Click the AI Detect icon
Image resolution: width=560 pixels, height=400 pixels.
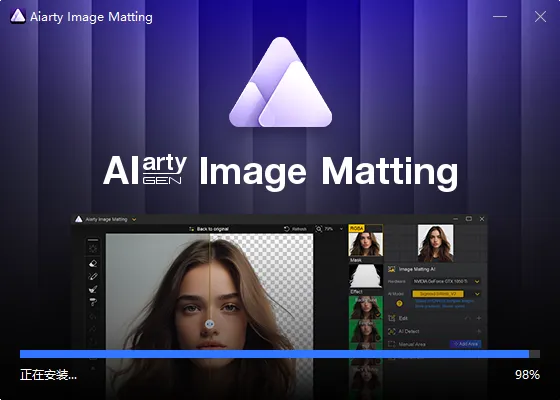tap(392, 331)
